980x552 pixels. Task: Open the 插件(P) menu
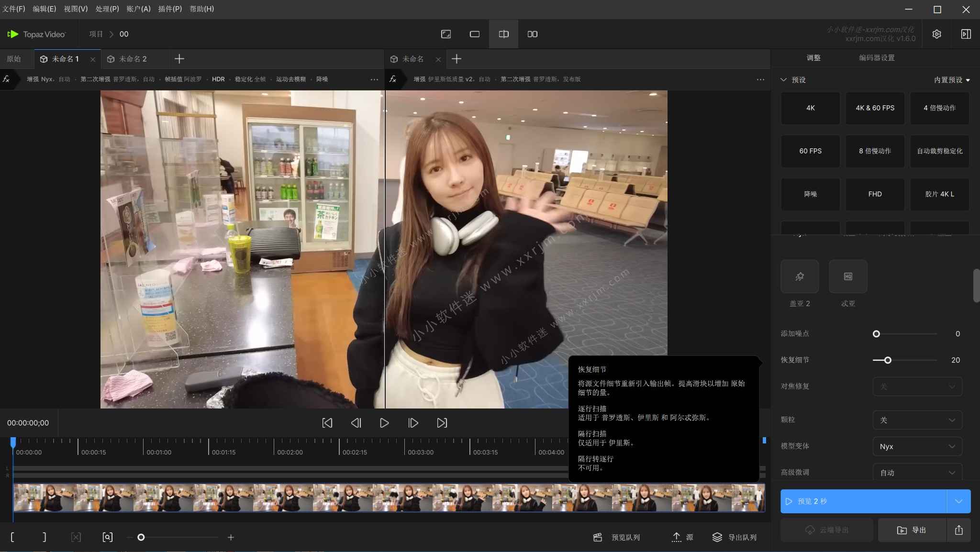(x=170, y=9)
